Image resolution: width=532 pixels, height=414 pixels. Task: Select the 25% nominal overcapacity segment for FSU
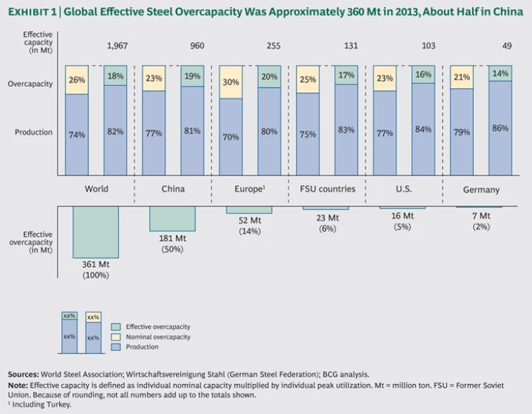point(308,80)
